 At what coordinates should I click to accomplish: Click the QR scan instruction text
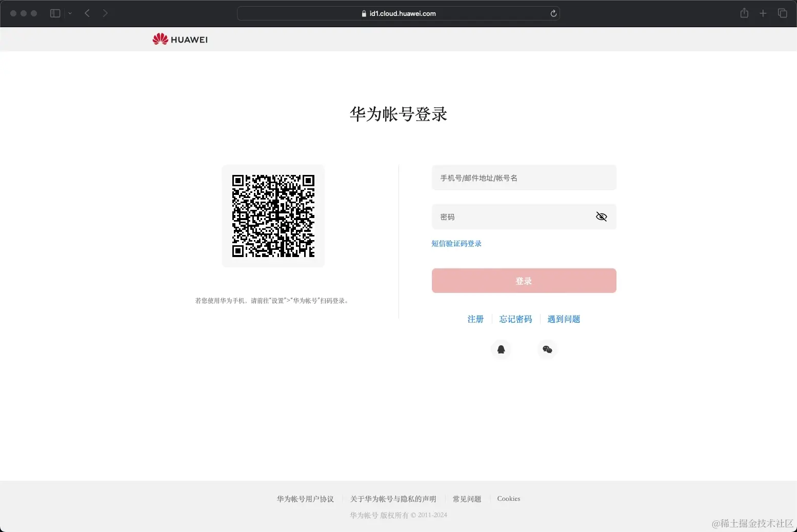(273, 301)
